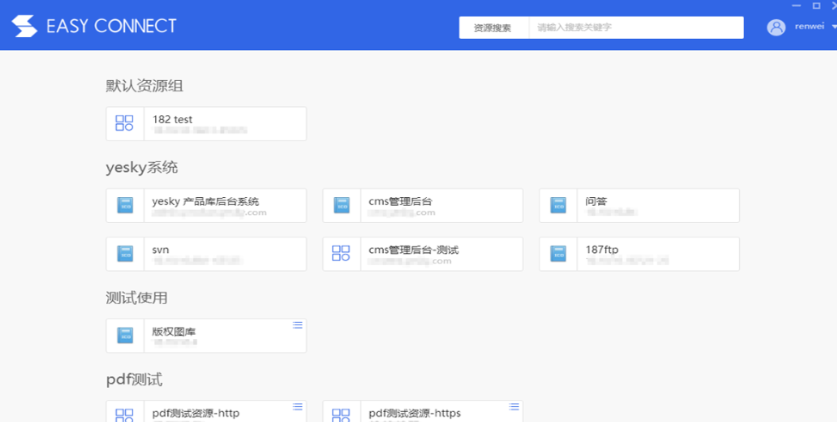Select the 默认资源组 group heading
The width and height of the screenshot is (837, 422).
click(x=144, y=86)
